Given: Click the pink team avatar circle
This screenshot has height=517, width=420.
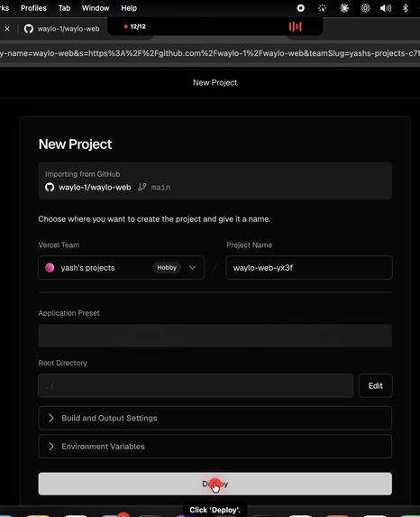Looking at the screenshot, I should (x=50, y=267).
